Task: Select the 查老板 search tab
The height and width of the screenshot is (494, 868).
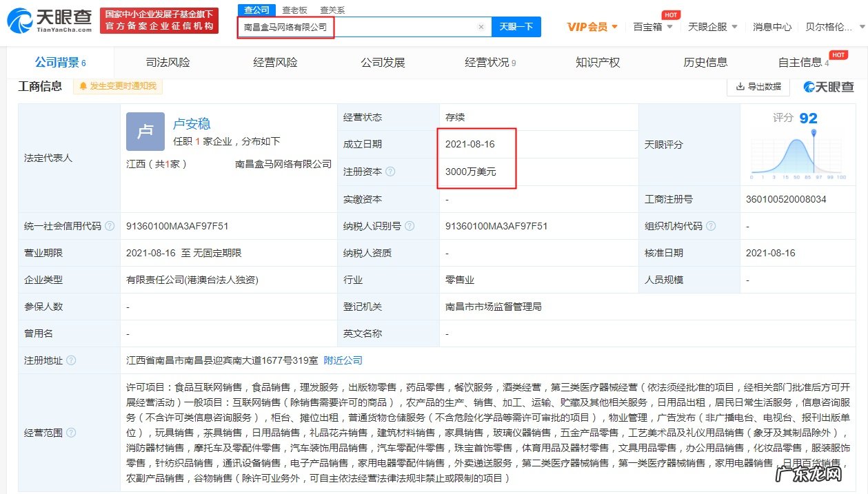Action: (x=296, y=10)
